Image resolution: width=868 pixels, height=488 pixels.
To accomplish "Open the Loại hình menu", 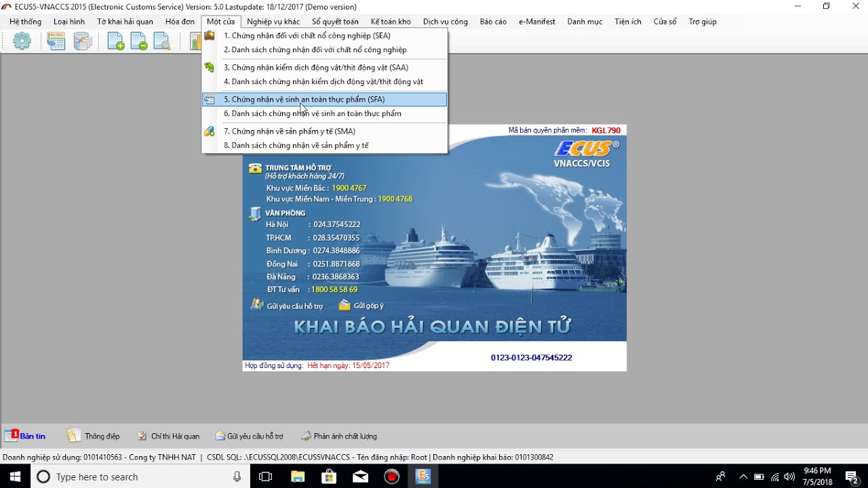I will 69,22.
